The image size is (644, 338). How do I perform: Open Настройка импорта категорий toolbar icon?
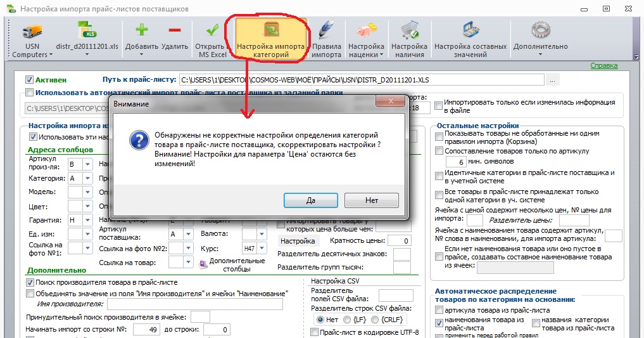point(270,31)
